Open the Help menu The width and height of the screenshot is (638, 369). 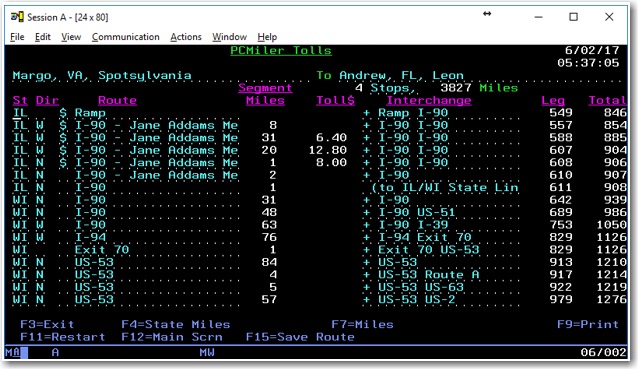pyautogui.click(x=267, y=37)
